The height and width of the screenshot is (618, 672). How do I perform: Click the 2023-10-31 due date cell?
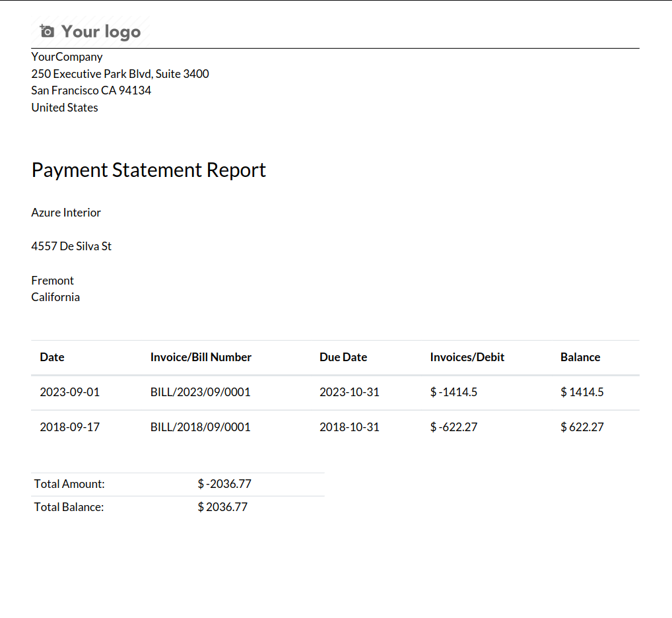349,392
